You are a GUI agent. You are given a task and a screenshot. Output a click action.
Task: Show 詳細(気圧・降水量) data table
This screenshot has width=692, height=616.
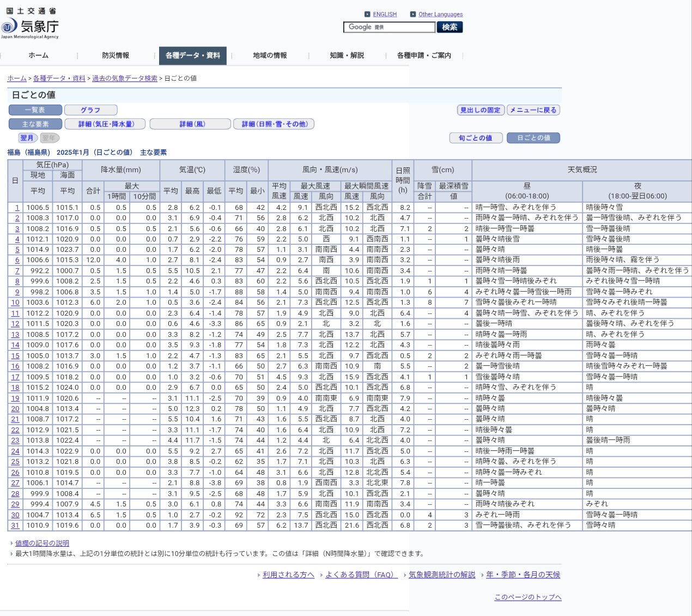(105, 124)
